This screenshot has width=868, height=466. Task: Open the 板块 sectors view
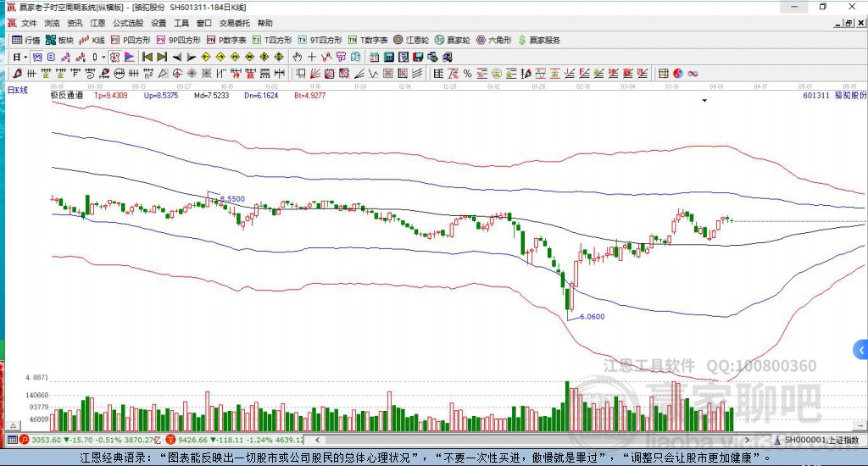tap(60, 40)
